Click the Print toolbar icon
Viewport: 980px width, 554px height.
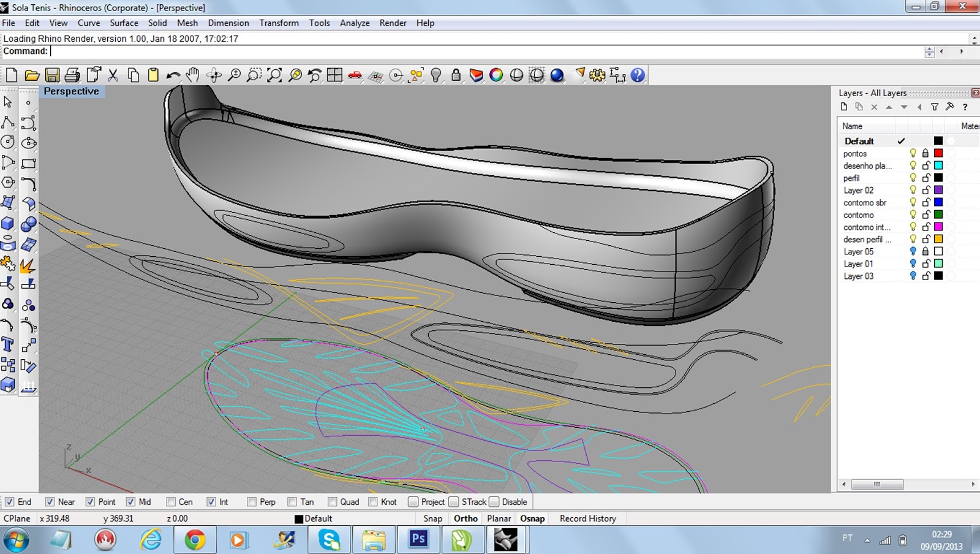(72, 75)
